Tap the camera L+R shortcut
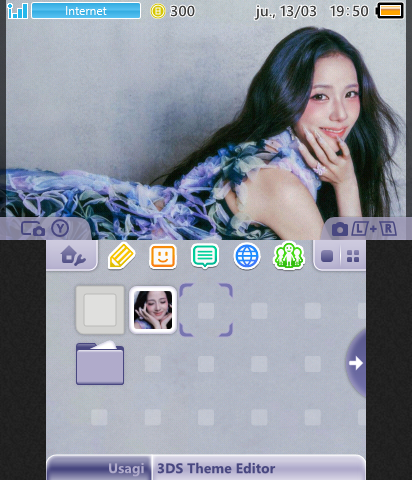The height and width of the screenshot is (480, 412). coord(364,229)
